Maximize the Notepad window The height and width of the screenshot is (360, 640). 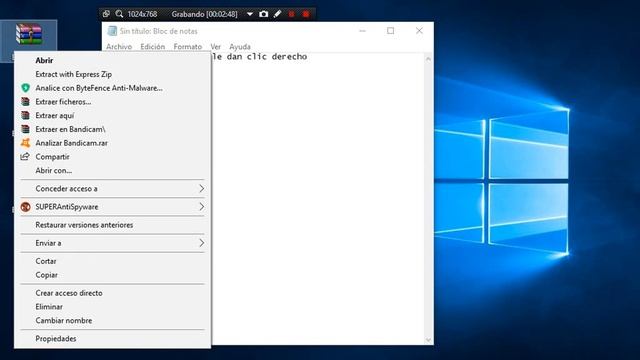point(391,31)
